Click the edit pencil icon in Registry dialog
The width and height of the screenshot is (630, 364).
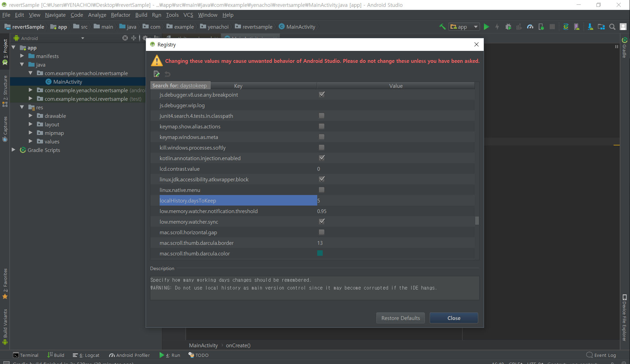click(x=157, y=74)
